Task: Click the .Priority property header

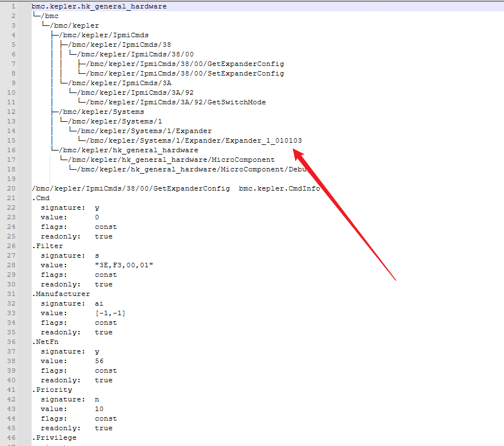Action: click(x=52, y=390)
